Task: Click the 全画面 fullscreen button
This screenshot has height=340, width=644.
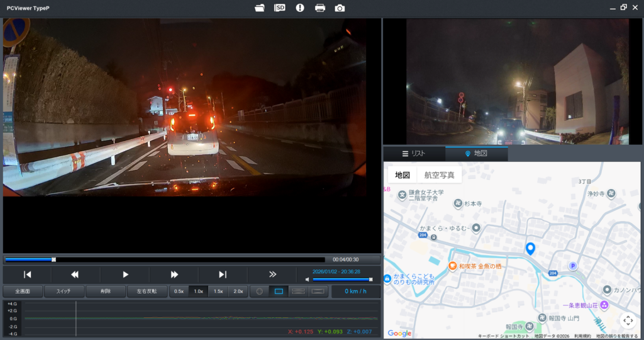Action: pyautogui.click(x=23, y=292)
